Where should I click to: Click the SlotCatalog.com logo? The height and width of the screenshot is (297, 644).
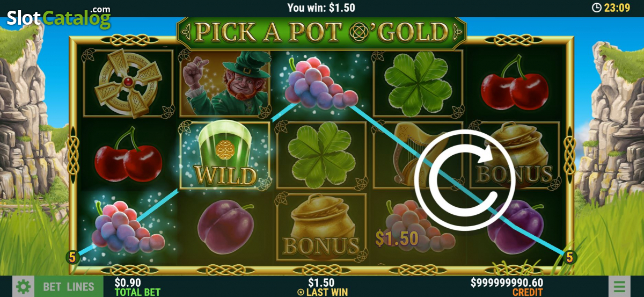click(58, 17)
